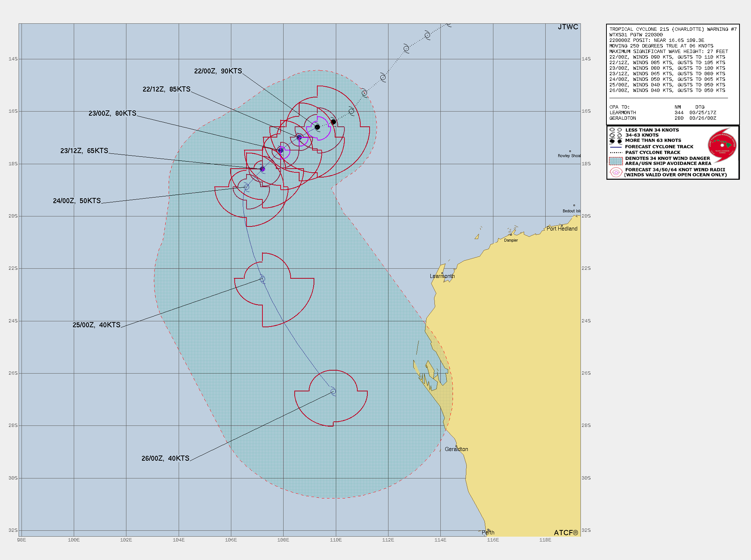Click the Tropical Cyclone 21S (Charlotte) warning title

coord(673,29)
